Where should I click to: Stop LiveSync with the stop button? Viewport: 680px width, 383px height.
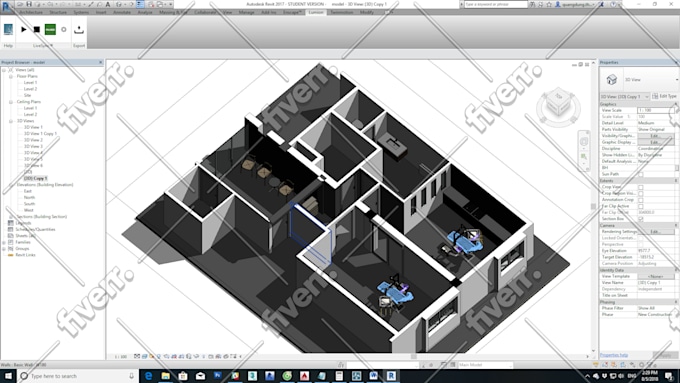pos(37,29)
